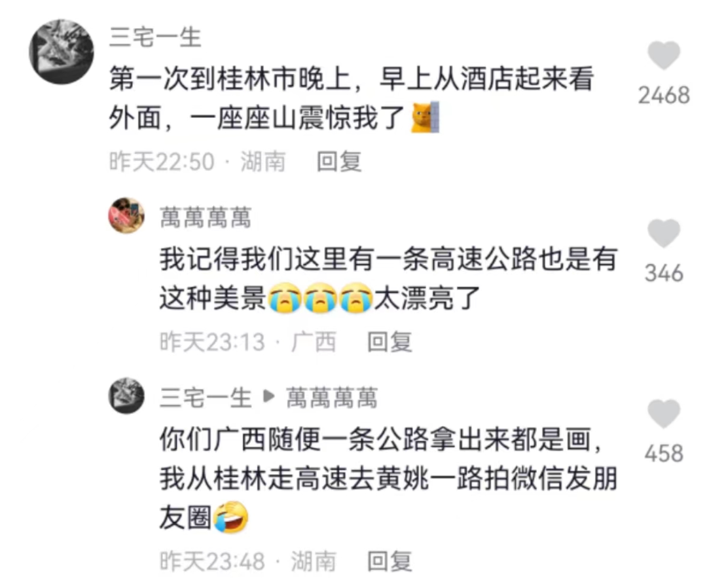Open username 萬萬萬萬 on the second comment
The image size is (707, 588).
pos(206,217)
